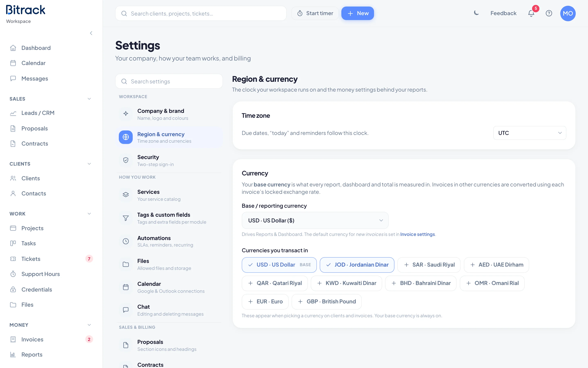This screenshot has width=588, height=368.
Task: Click the Support Hours stopwatch icon
Action: pos(13,274)
